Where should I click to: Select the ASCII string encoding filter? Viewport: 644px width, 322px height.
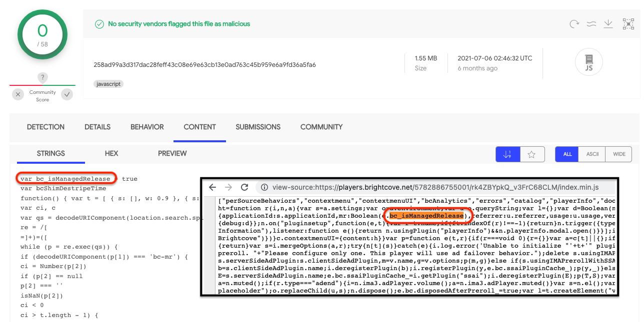[592, 154]
